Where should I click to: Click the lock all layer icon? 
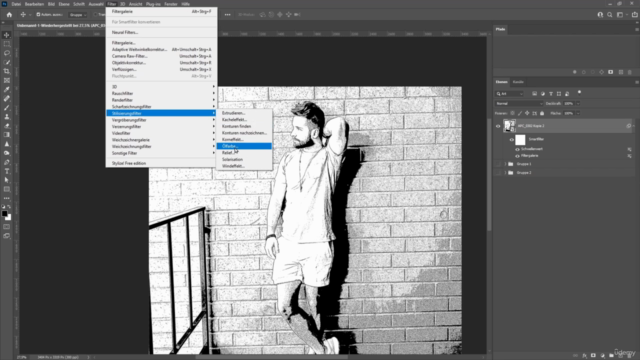click(x=542, y=113)
